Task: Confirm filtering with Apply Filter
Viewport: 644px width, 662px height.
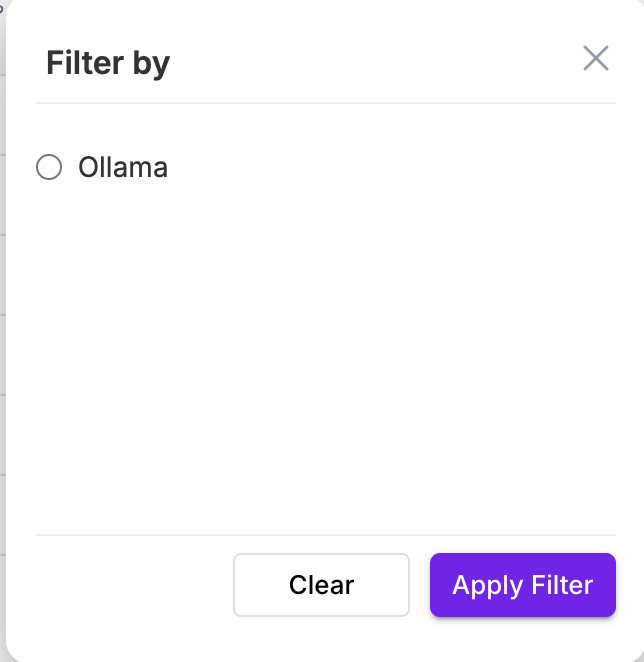Action: pyautogui.click(x=522, y=585)
